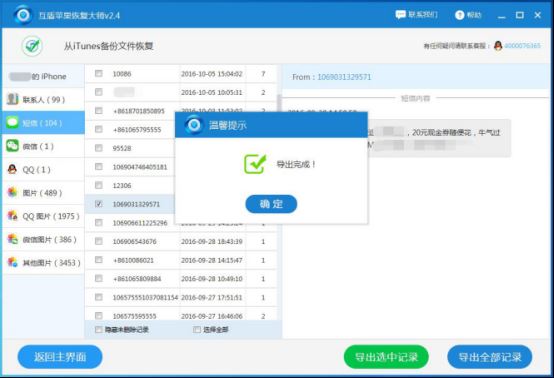Maximize the application window

[520, 15]
